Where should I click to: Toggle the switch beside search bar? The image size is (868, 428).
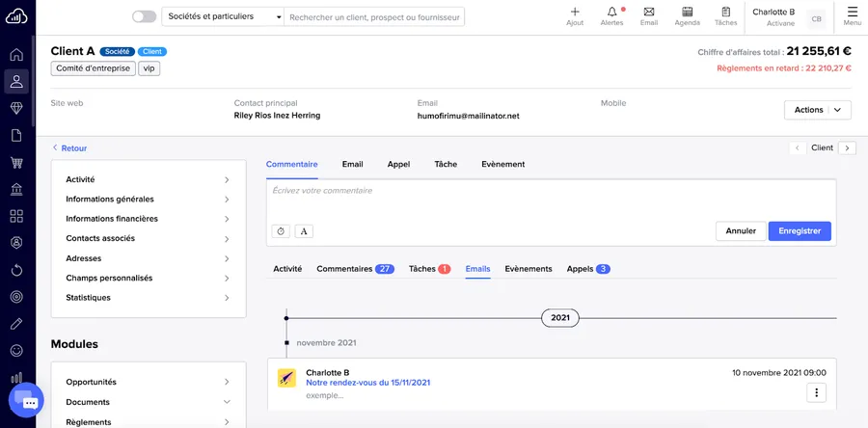tap(144, 16)
